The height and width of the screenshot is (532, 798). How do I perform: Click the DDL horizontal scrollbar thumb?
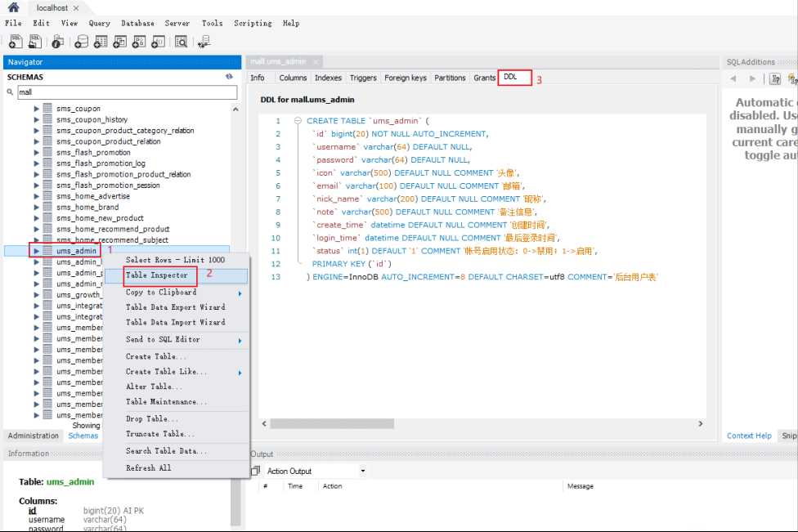[332, 423]
